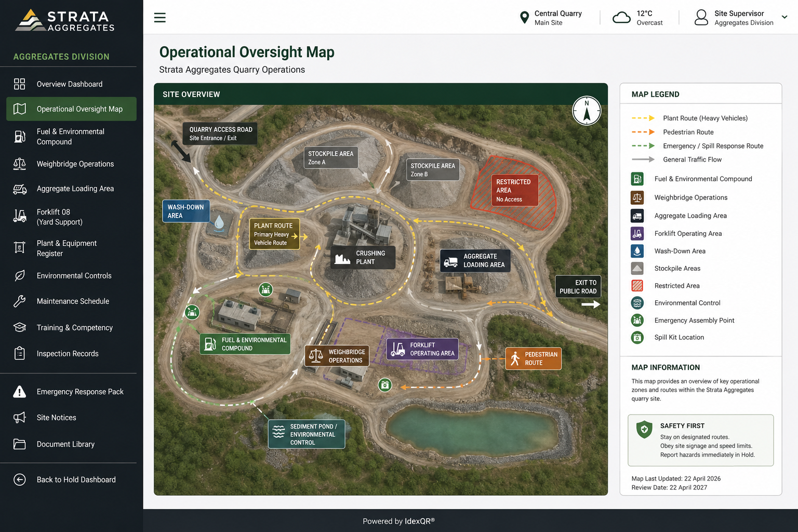Select Forklift 08 (Yard Support) entry
The height and width of the screenshot is (532, 798).
click(71, 217)
